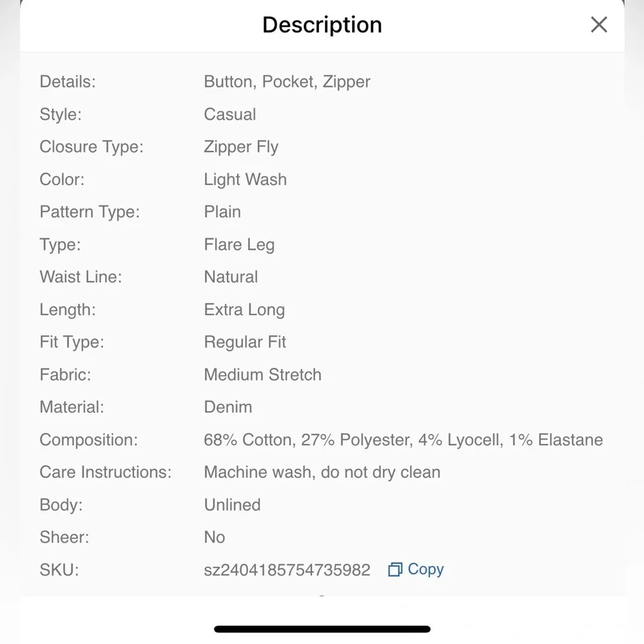This screenshot has height=644, width=644.
Task: Tap the 'Light Wash' color value
Action: [245, 180]
